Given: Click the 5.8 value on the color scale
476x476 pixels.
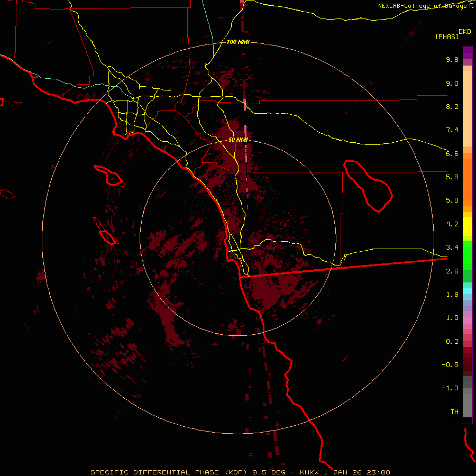Looking at the screenshot, I should pyautogui.click(x=452, y=177).
